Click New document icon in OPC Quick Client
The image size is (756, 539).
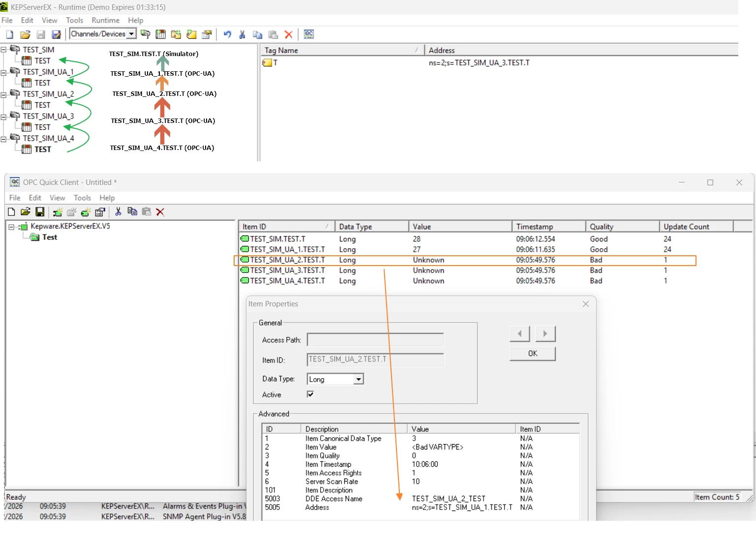11,212
